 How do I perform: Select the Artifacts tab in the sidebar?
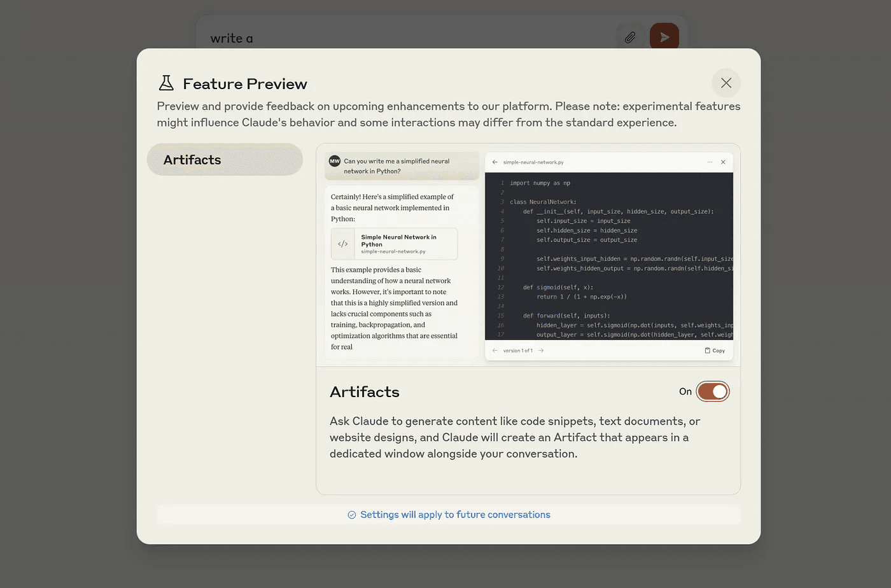click(225, 160)
